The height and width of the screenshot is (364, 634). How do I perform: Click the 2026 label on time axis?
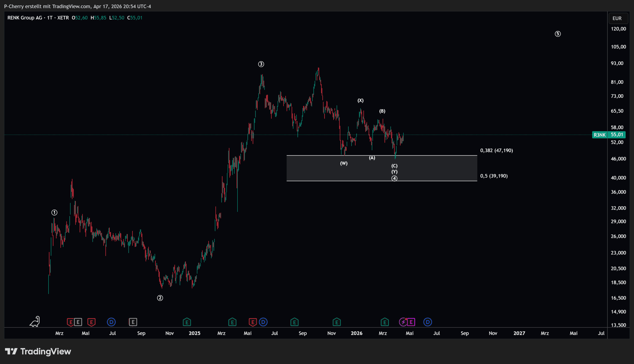356,333
